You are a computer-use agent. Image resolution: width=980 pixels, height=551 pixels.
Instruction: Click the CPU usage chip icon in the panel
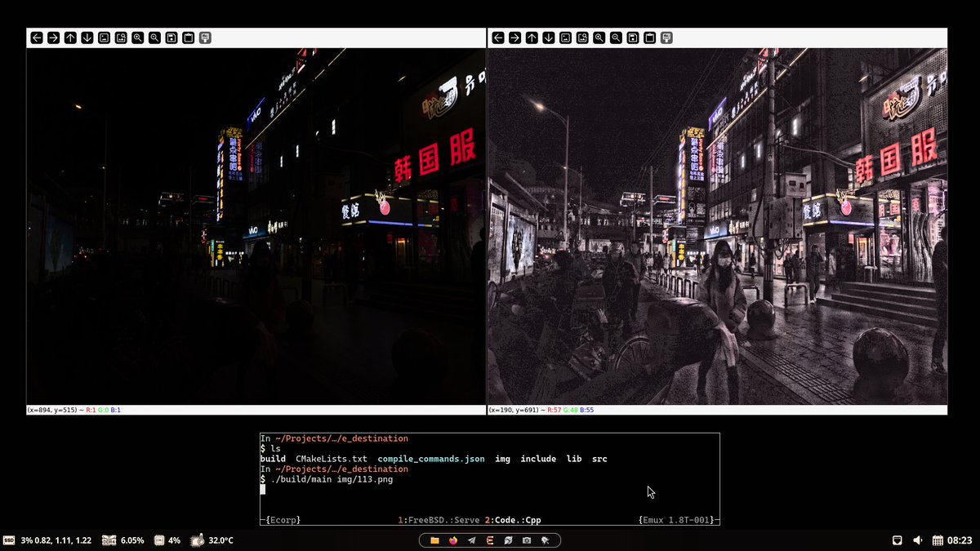click(159, 540)
